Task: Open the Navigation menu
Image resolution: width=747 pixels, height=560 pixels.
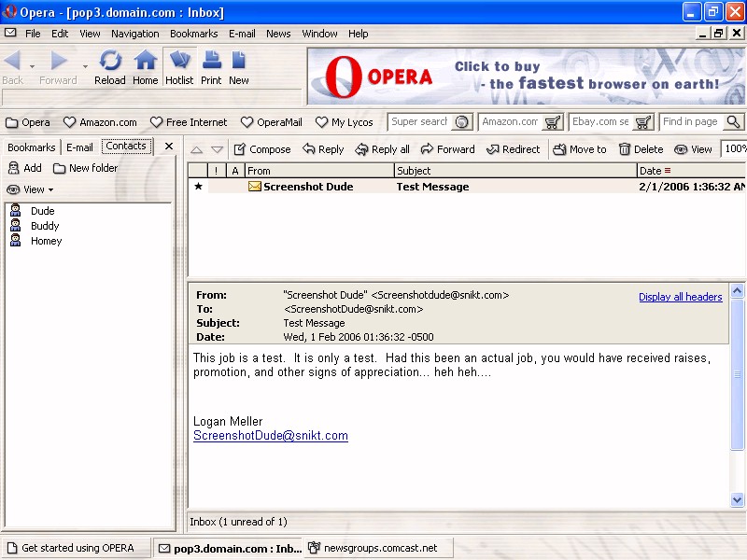Action: (x=134, y=34)
